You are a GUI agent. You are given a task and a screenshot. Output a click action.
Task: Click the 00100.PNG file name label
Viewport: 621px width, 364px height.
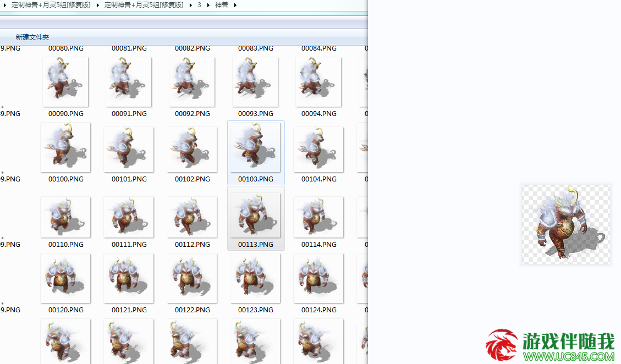[x=66, y=179]
